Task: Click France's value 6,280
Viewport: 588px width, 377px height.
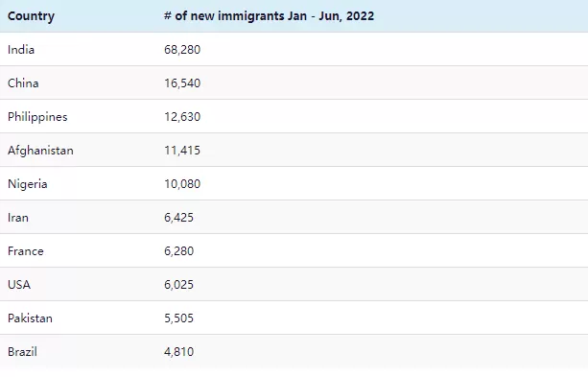Action: pos(178,251)
